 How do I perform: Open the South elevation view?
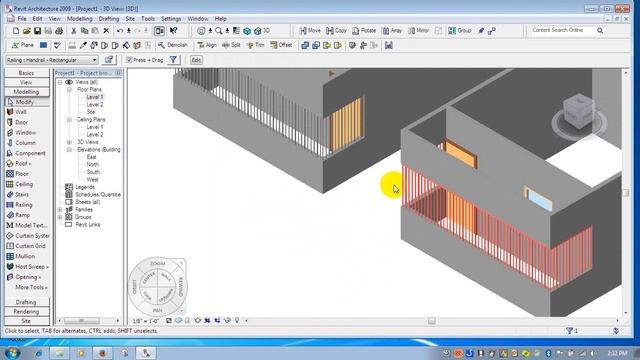click(x=93, y=172)
